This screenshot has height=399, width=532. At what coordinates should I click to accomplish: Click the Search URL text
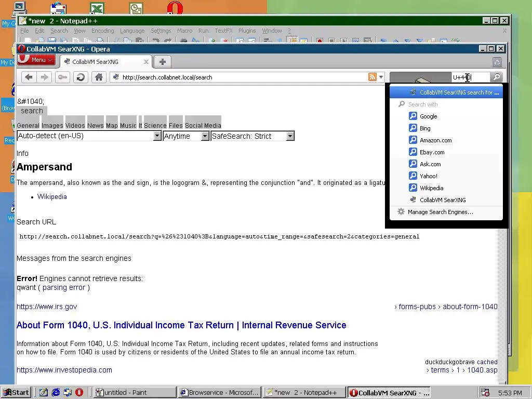point(36,222)
